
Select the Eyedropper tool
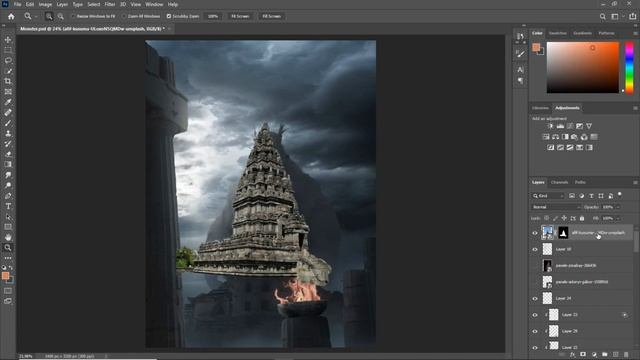point(8,102)
